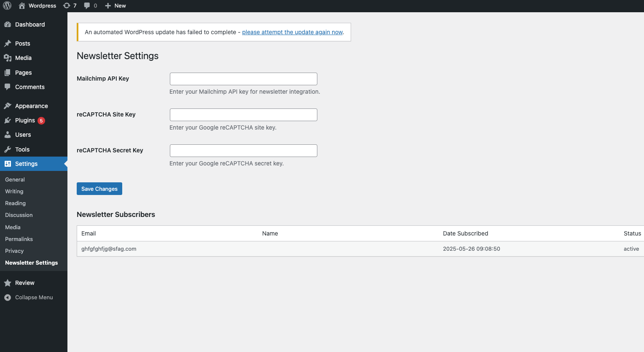This screenshot has width=644, height=352.
Task: Click the Plugins plug icon
Action: tap(8, 120)
